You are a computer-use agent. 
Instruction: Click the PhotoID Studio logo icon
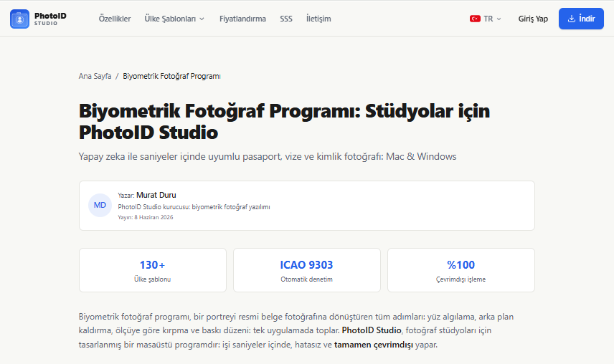tap(19, 19)
